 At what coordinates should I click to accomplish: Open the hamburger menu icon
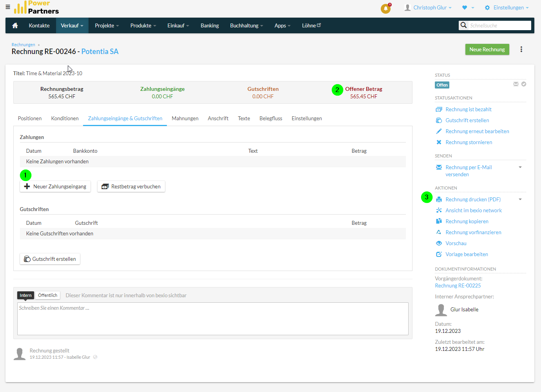click(x=8, y=7)
